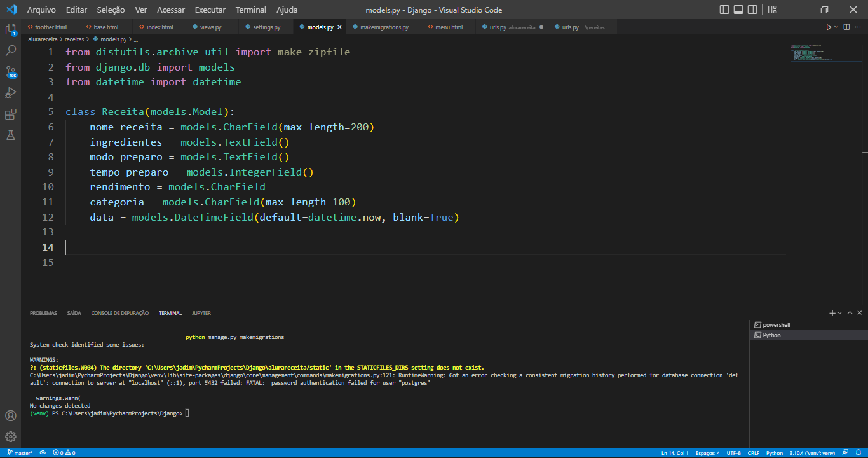Screen dimensions: 868x458
Task: Run the Python file with play icon
Action: coord(829,27)
